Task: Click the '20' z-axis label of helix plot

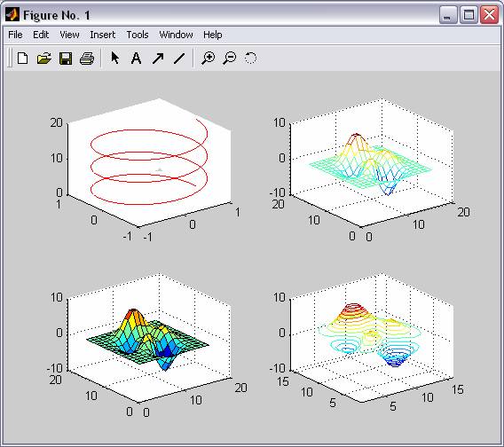Action: (x=56, y=122)
